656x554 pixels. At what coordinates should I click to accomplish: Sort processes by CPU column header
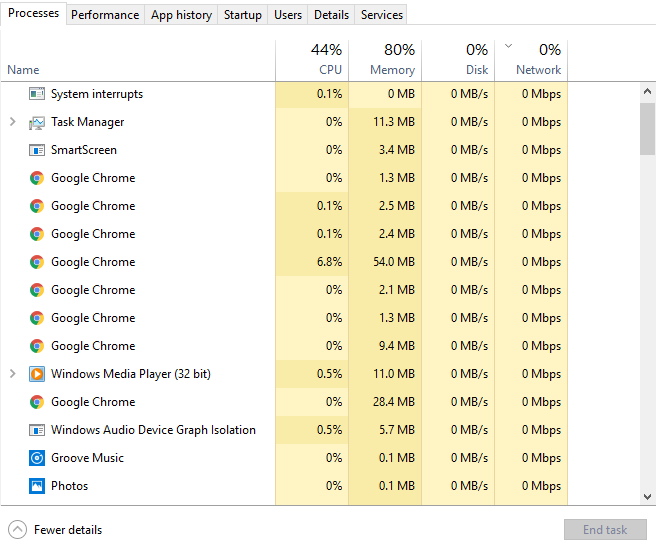coord(312,60)
